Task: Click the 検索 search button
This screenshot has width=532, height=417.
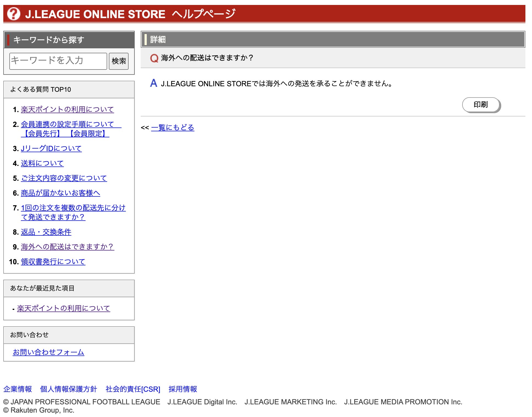Action: 119,61
